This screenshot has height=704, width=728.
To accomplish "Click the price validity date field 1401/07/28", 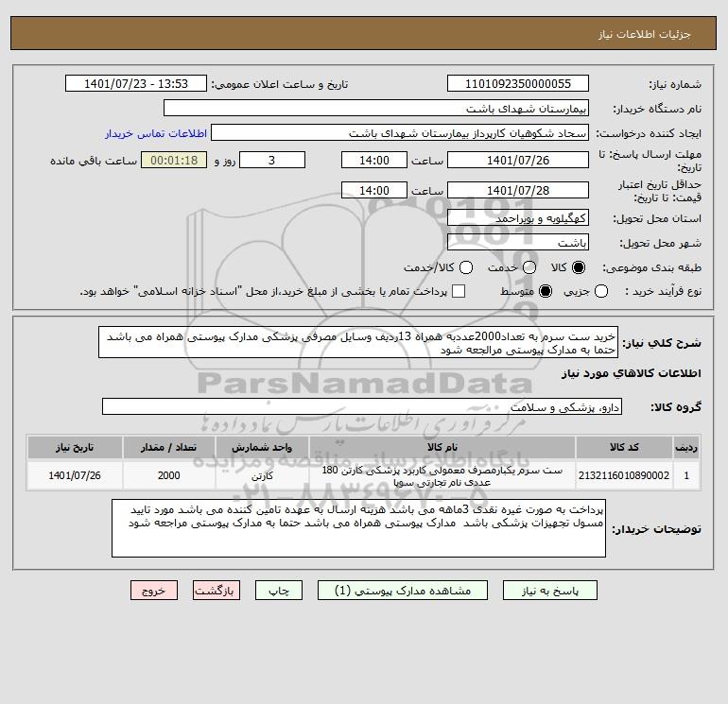I will click(x=518, y=190).
